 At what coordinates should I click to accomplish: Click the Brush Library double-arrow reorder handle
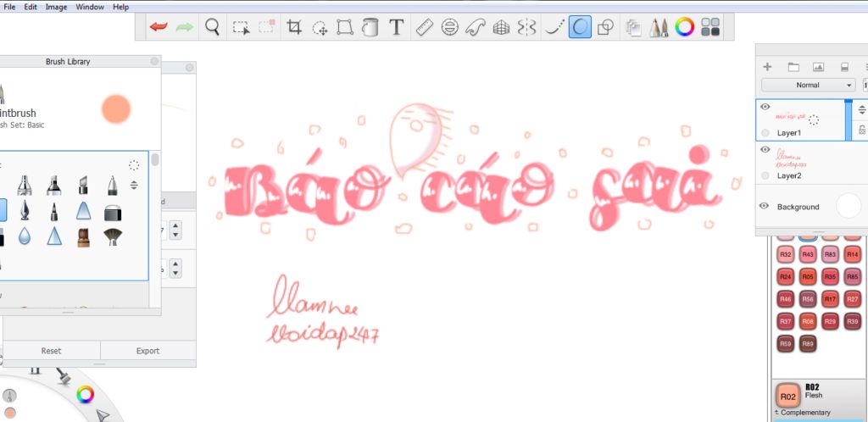tap(134, 186)
